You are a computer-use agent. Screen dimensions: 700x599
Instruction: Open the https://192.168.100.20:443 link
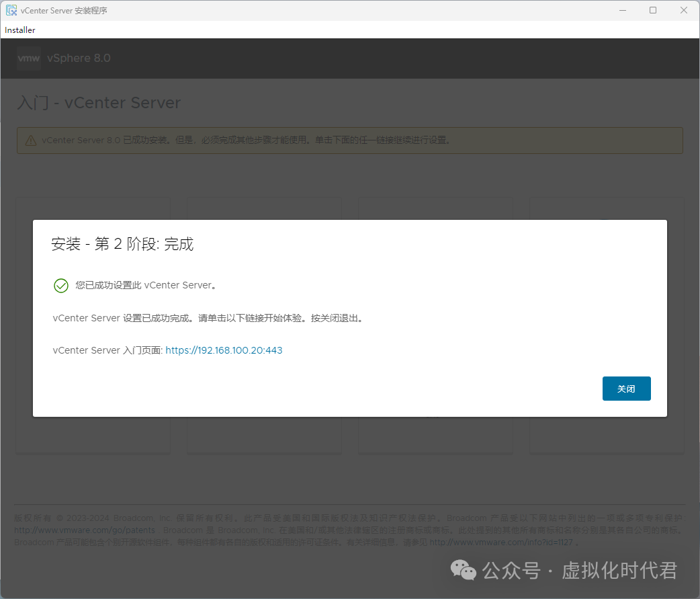(224, 350)
